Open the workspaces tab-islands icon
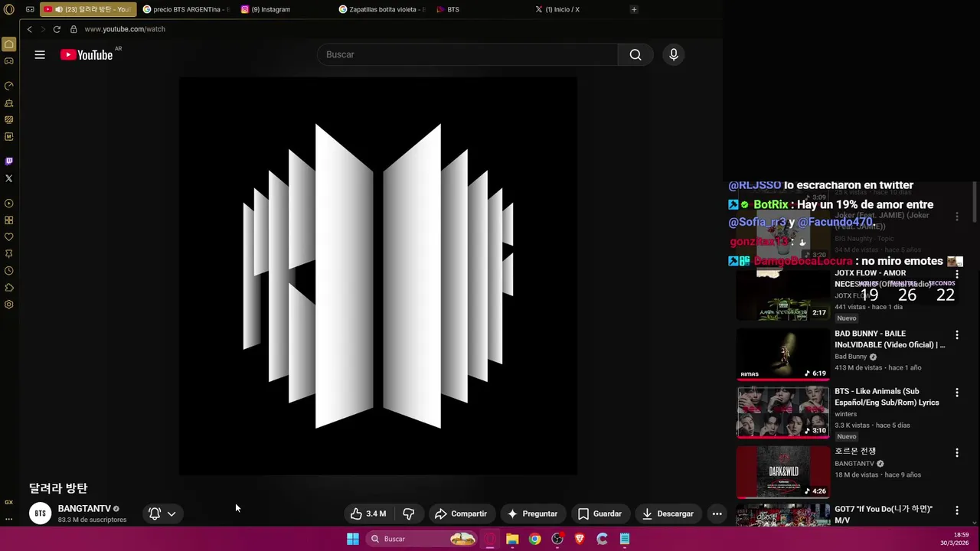The width and height of the screenshot is (980, 551). point(29,9)
